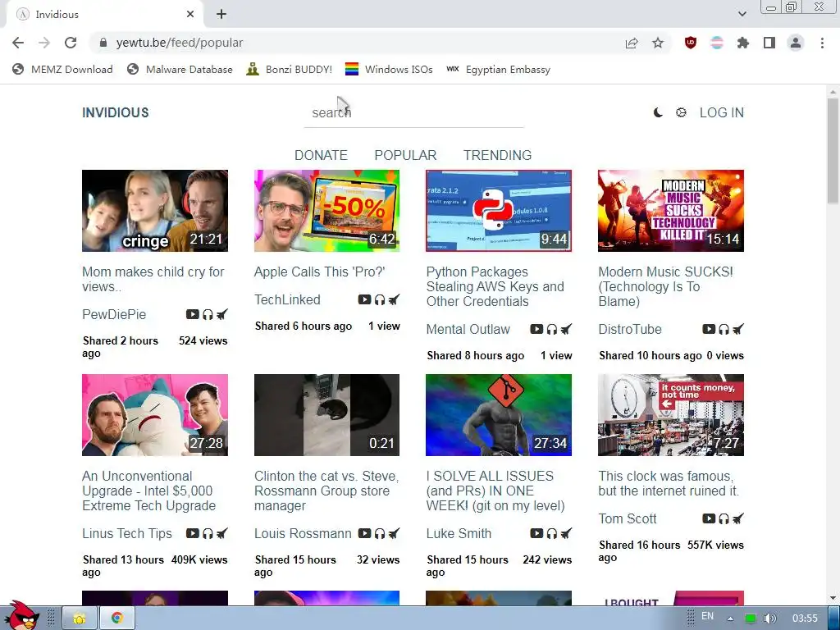Focus the Invidious search field
840x630 pixels.
(x=413, y=112)
